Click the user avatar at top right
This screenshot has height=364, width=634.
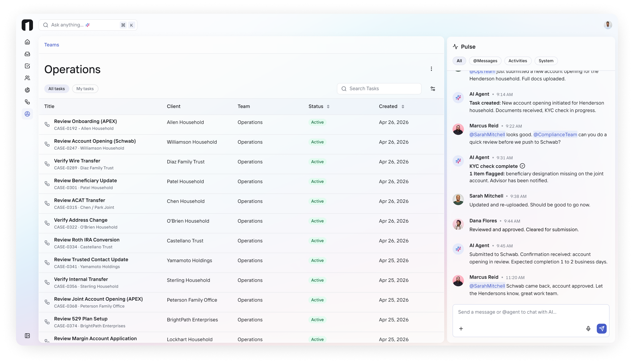(x=608, y=25)
